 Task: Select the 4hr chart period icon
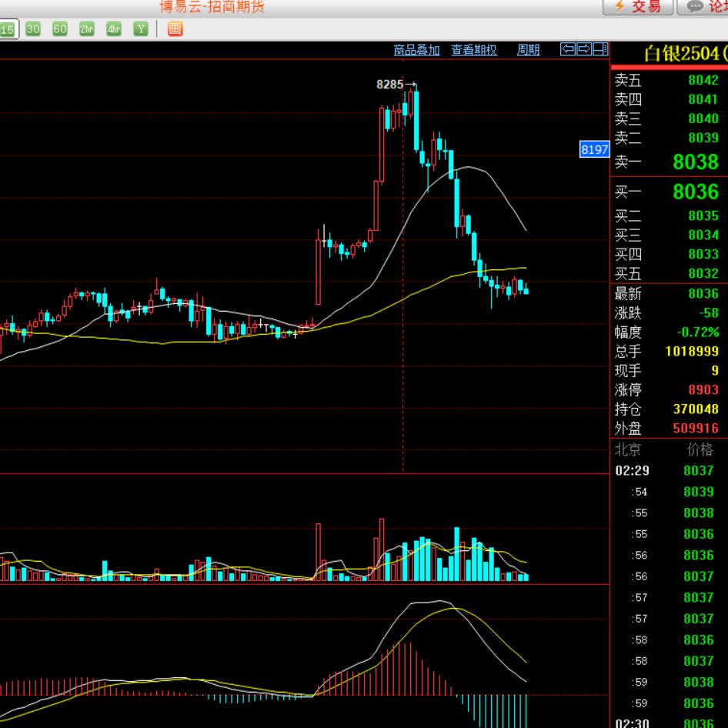[x=114, y=29]
